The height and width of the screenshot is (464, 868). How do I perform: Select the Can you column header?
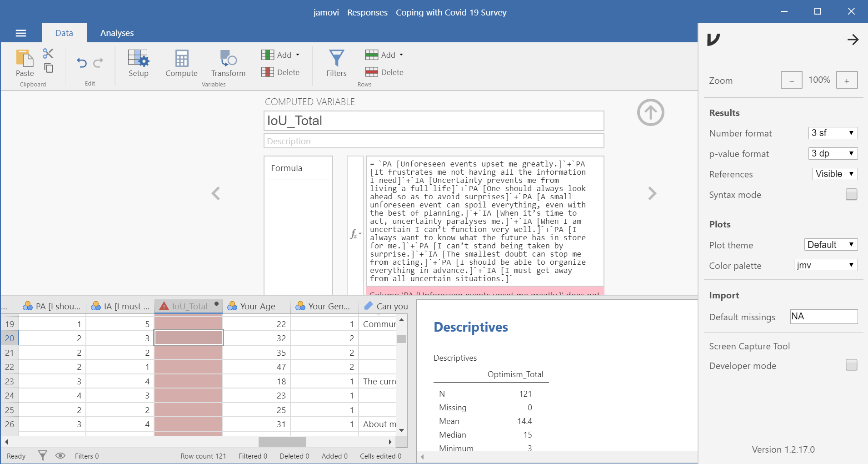(383, 306)
